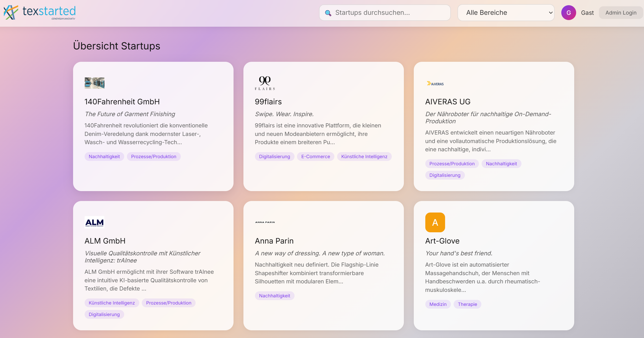Click the search magnifier icon
The width and height of the screenshot is (644, 338).
pos(328,13)
